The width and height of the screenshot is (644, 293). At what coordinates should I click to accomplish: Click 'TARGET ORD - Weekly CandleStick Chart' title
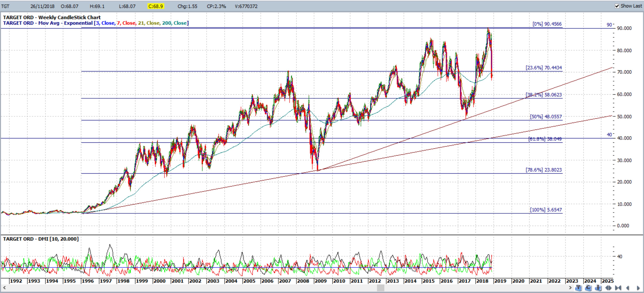52,18
